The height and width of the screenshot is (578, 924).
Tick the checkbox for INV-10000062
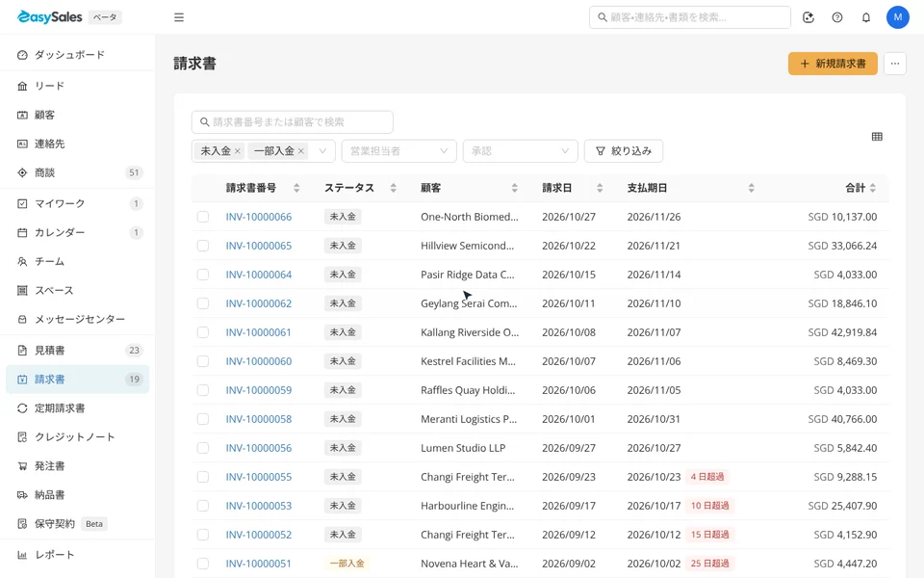click(203, 303)
